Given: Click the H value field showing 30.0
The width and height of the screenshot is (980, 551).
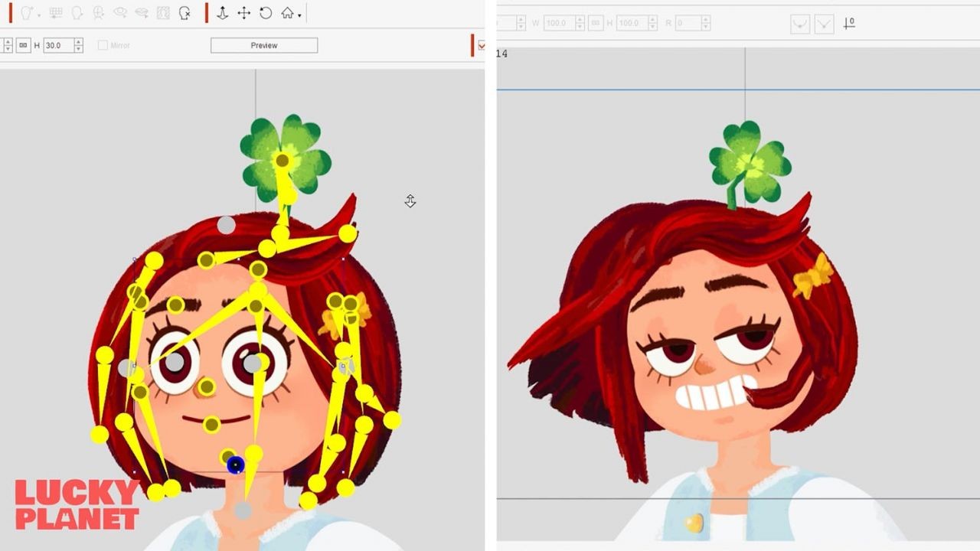Looking at the screenshot, I should [57, 46].
